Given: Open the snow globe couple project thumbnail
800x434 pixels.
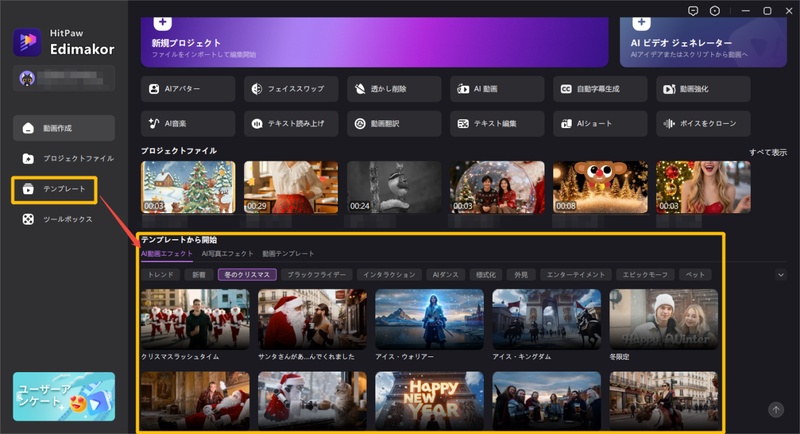Looking at the screenshot, I should click(497, 187).
